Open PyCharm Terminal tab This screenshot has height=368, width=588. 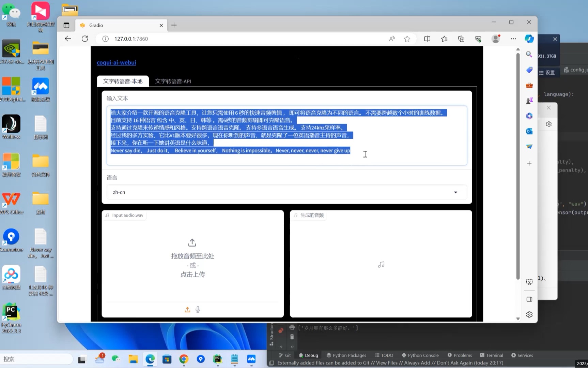click(491, 355)
